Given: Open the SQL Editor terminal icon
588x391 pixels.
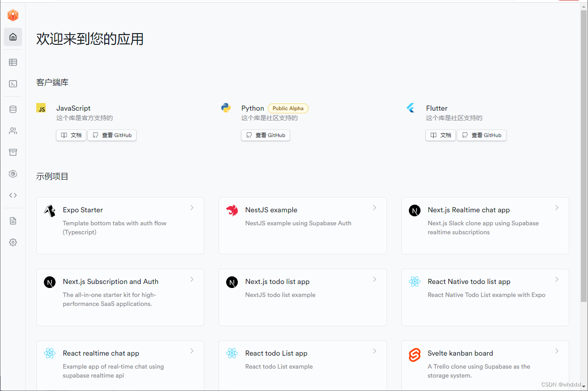Looking at the screenshot, I should [13, 84].
